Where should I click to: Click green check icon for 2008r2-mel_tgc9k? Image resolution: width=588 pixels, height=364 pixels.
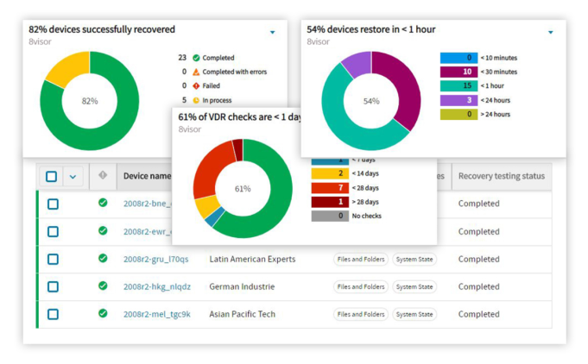point(103,313)
